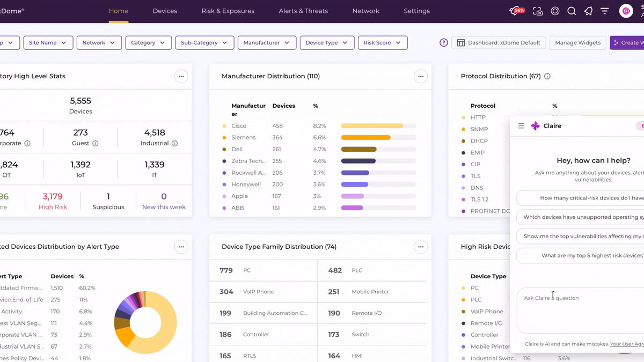Click the Zebra Tech percentage bar
This screenshot has height=362, width=644.
pyautogui.click(x=378, y=161)
